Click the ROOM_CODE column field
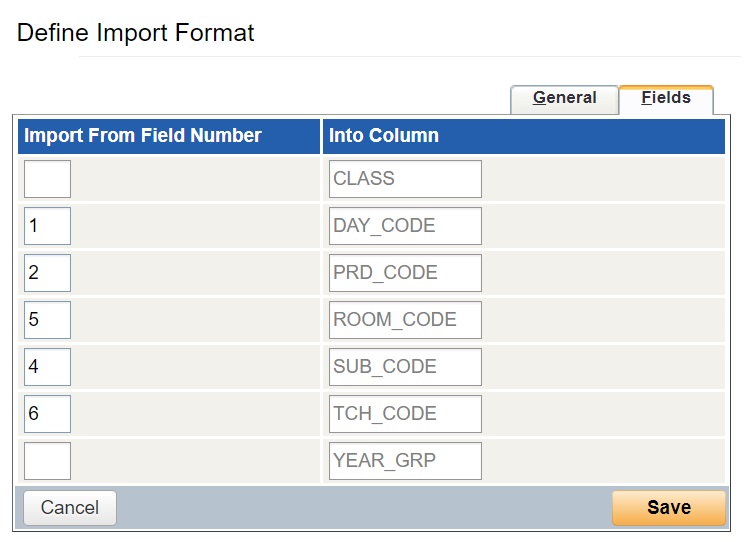This screenshot has width=749, height=542. pos(405,320)
